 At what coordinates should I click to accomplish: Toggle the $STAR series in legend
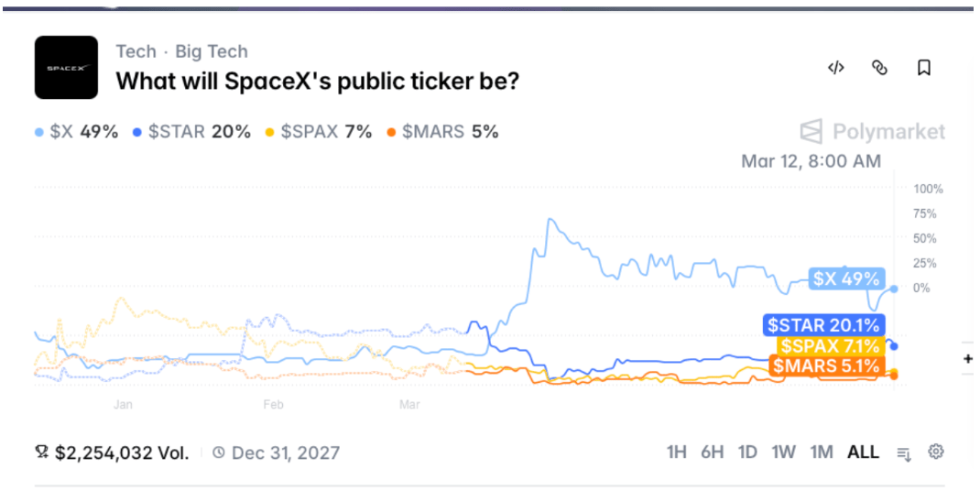tap(191, 131)
